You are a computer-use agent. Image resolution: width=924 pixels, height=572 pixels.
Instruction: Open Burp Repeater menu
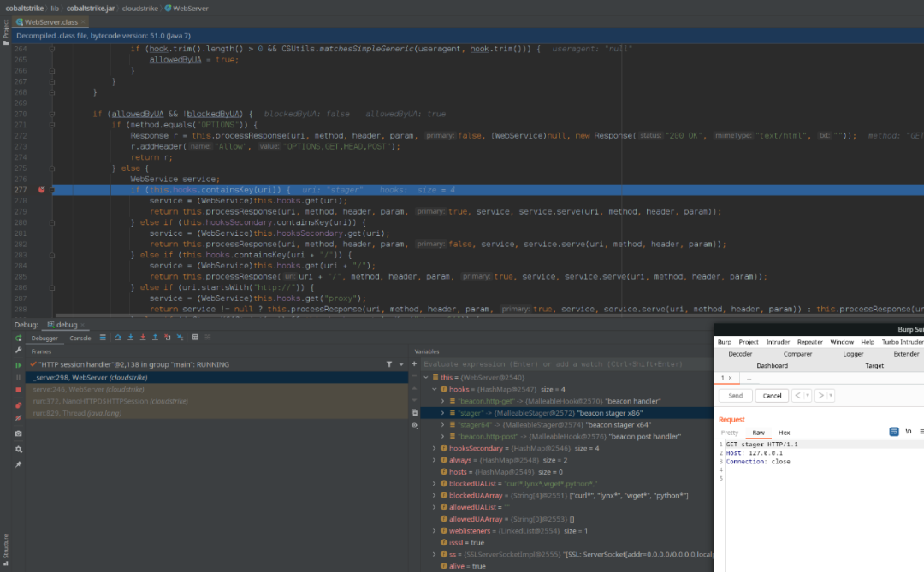click(809, 342)
